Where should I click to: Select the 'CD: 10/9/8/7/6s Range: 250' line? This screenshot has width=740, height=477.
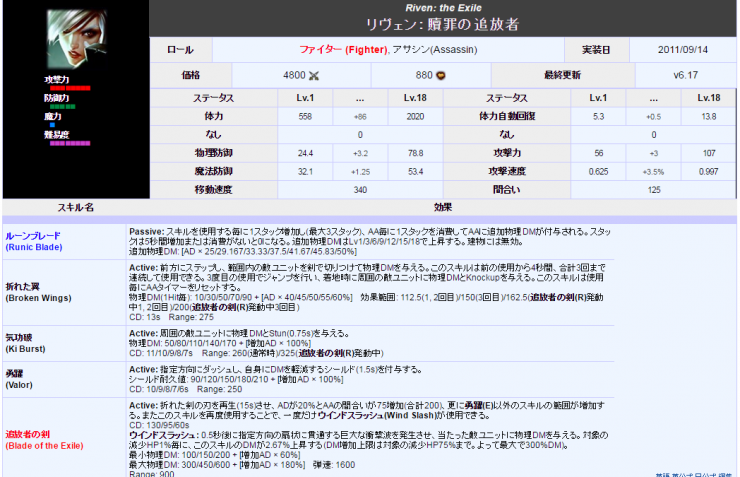click(185, 389)
